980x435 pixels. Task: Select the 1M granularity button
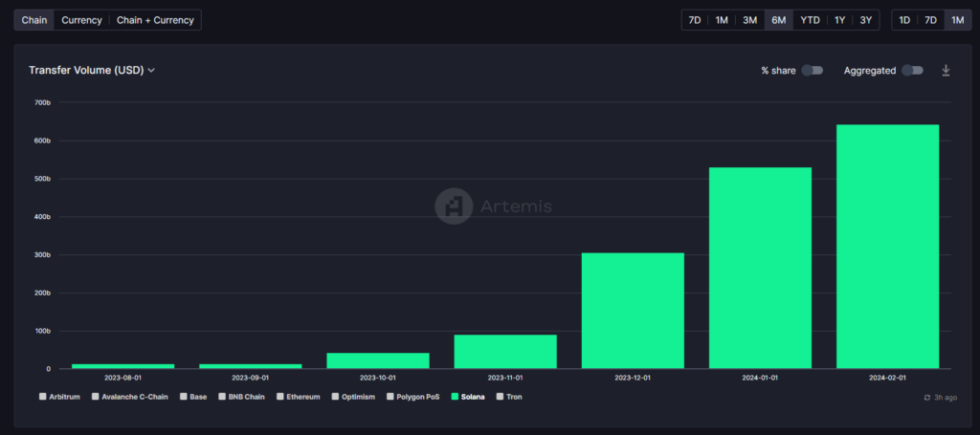click(957, 20)
